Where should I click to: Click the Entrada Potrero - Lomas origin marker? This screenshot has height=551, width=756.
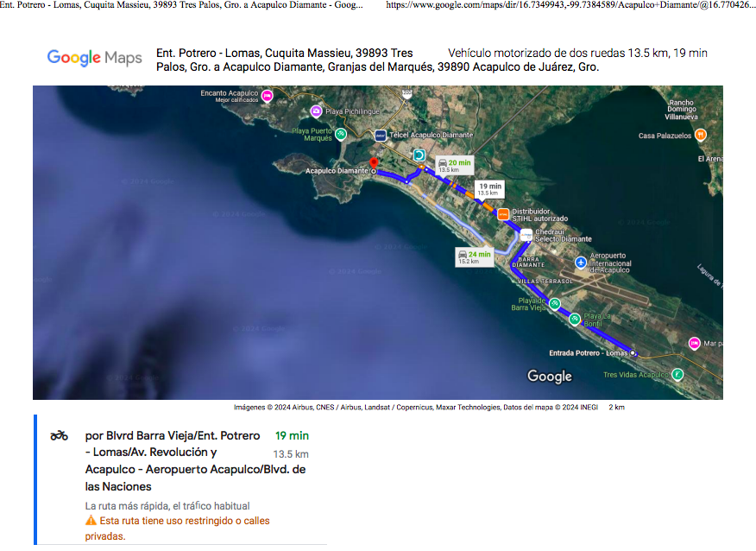point(633,353)
